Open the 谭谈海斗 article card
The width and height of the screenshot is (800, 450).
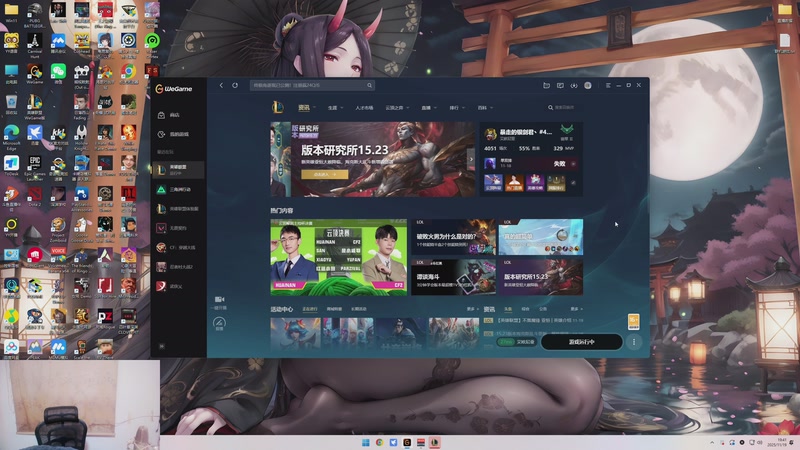(454, 277)
